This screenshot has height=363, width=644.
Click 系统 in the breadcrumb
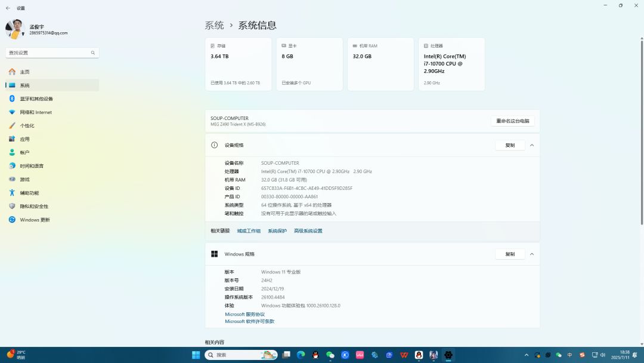coord(215,26)
